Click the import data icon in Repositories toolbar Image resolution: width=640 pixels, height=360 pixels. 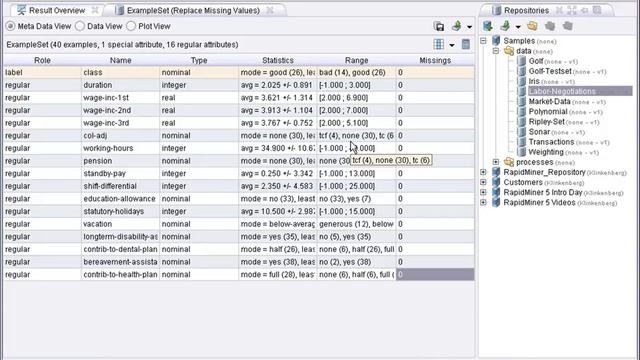[505, 26]
